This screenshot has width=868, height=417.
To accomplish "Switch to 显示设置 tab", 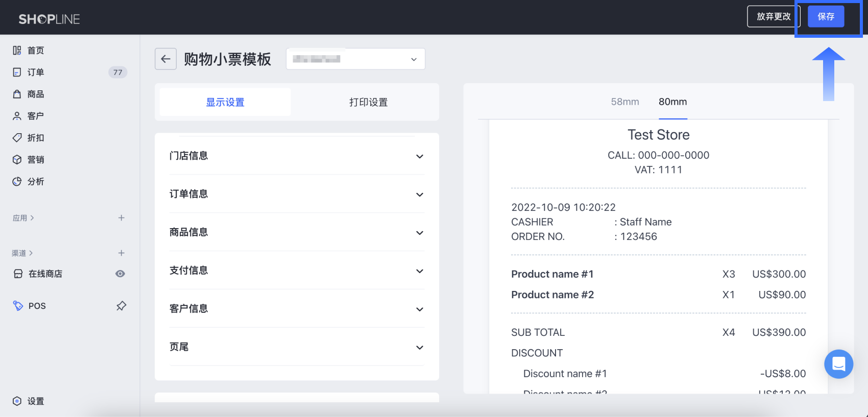I will click(225, 102).
